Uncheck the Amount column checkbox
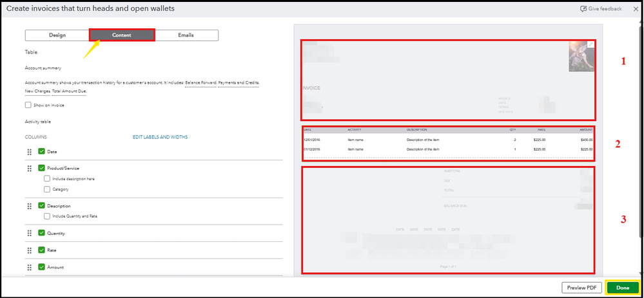 pyautogui.click(x=41, y=267)
